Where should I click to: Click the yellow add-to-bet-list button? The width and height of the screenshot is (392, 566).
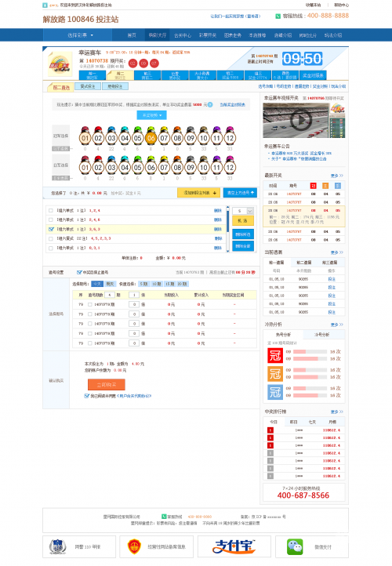click(x=198, y=193)
